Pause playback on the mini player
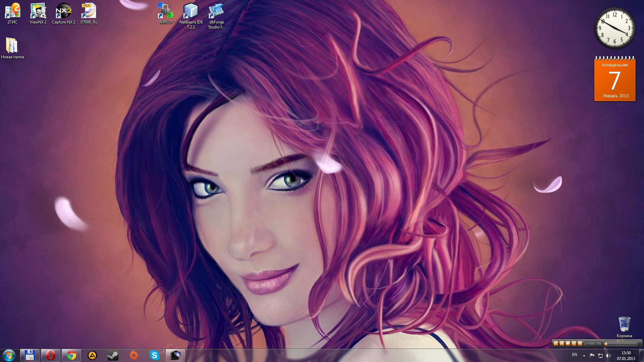This screenshot has width=644, height=362. pos(562,343)
